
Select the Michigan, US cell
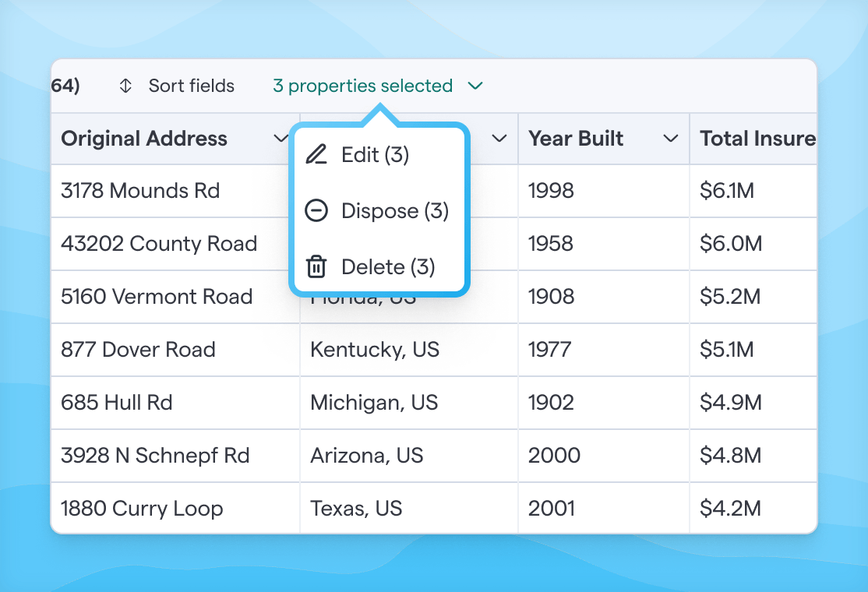pyautogui.click(x=374, y=403)
